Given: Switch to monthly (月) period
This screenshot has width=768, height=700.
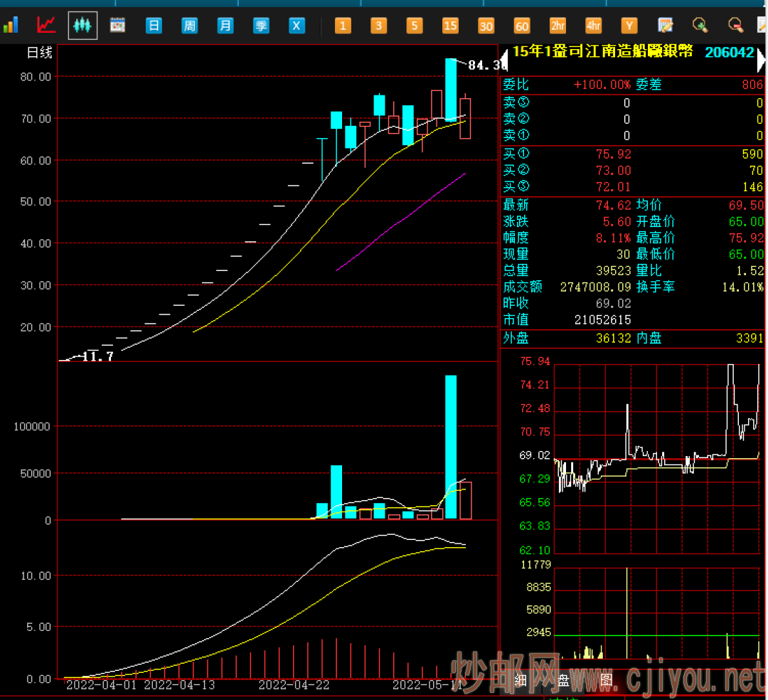Looking at the screenshot, I should pyautogui.click(x=225, y=26).
